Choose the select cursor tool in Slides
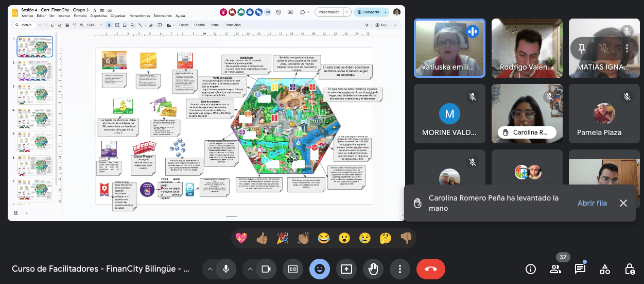644x284 pixels. tap(109, 25)
